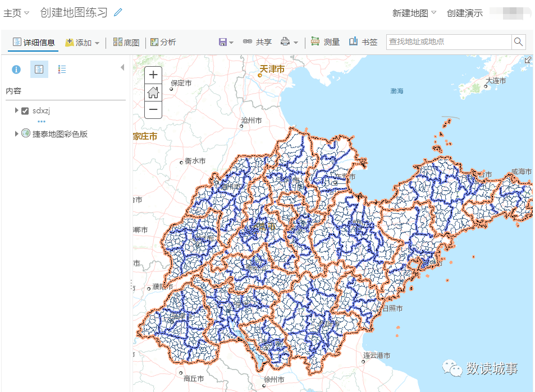Click the search magnifier button

pyautogui.click(x=518, y=42)
